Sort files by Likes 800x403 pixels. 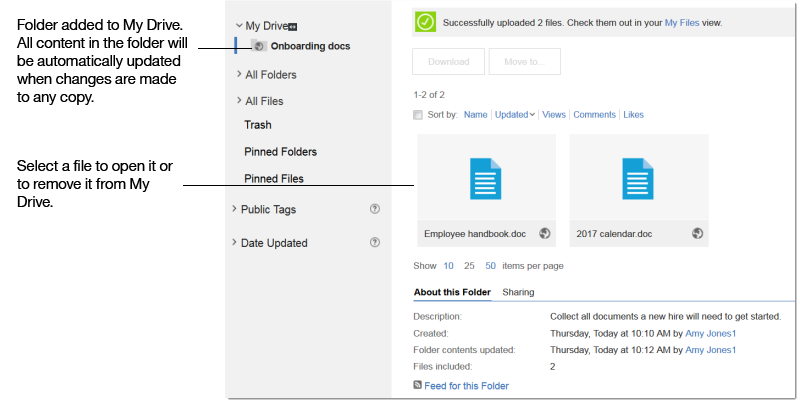(x=633, y=115)
